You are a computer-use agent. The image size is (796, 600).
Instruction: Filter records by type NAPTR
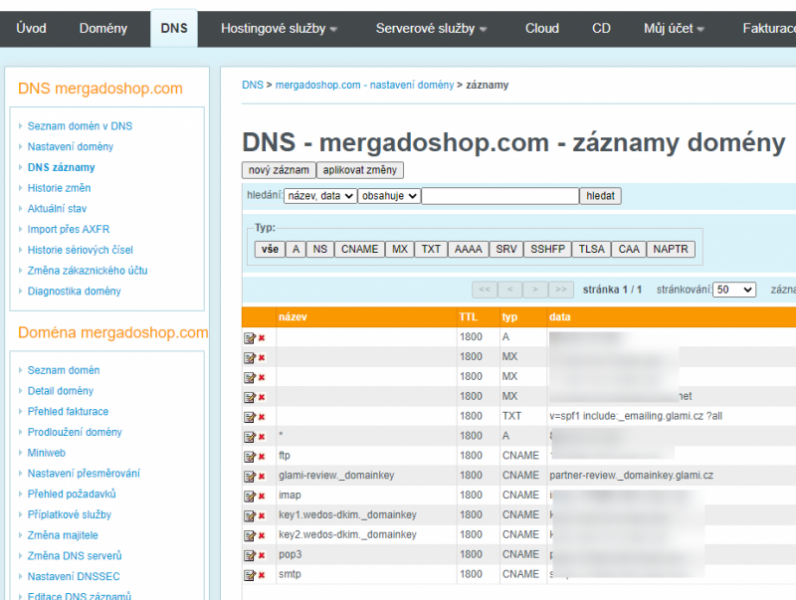tap(671, 249)
